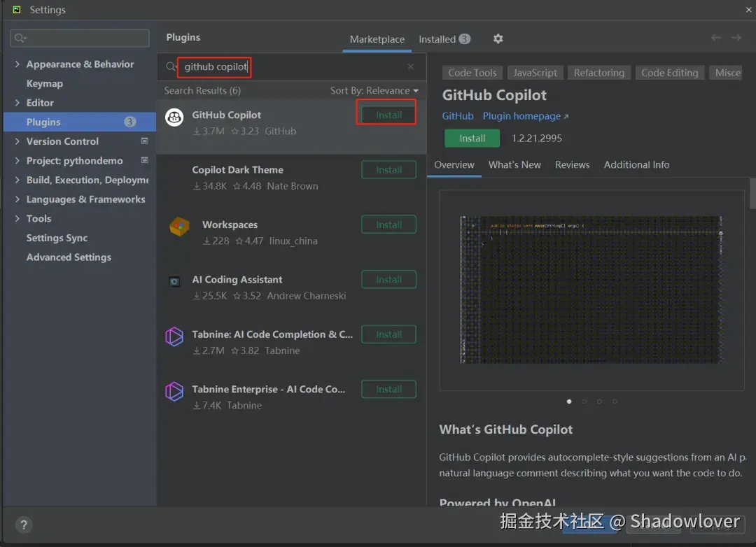Click Version Control project-level settings icon
Viewport: 756px width, 547px height.
coord(144,141)
